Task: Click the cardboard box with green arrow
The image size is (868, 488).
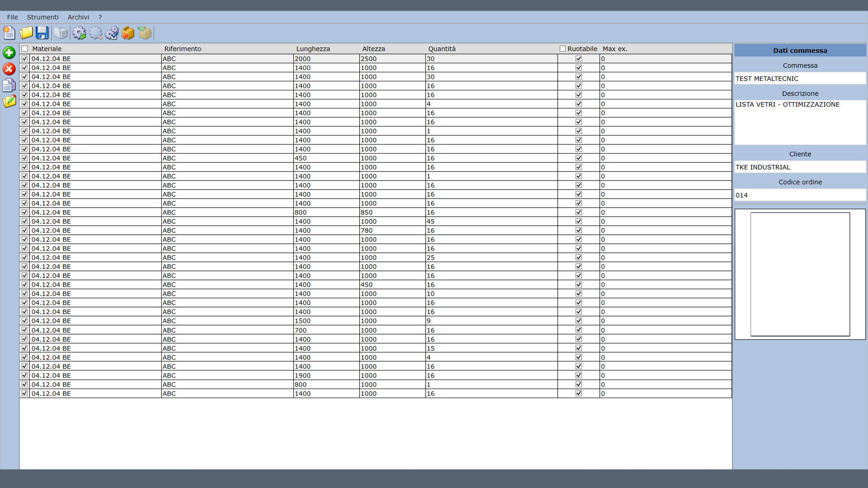Action: pos(145,33)
